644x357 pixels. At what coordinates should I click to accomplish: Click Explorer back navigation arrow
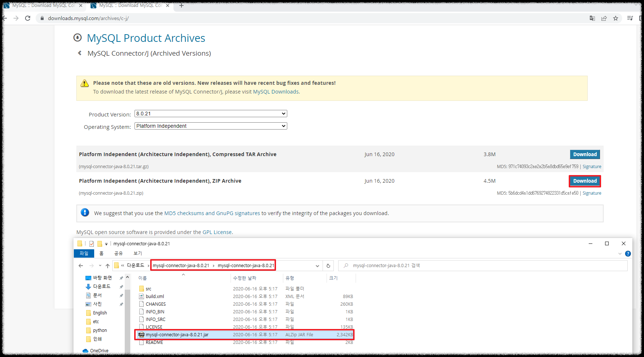point(81,266)
